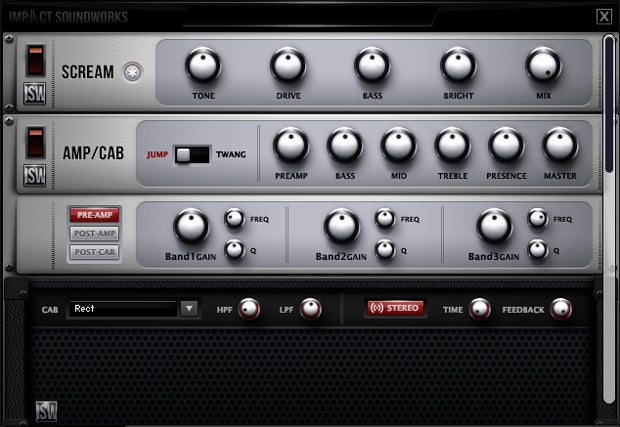This screenshot has height=427, width=620.
Task: Adjust the delay FEEDBACK knob
Action: [561, 309]
